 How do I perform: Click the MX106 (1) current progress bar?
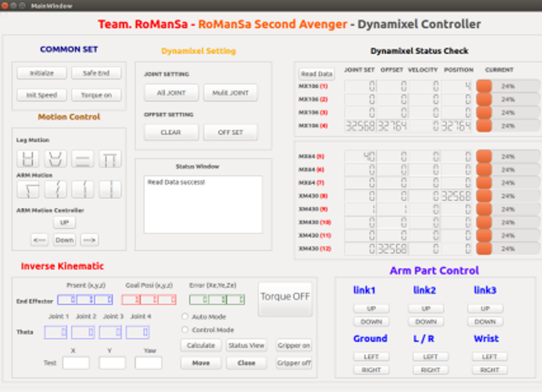(508, 86)
